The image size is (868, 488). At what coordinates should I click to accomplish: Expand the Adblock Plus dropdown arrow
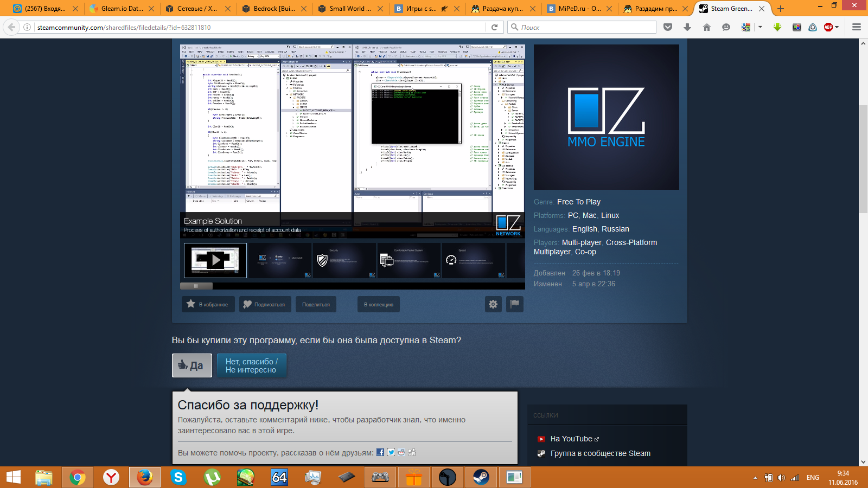[x=837, y=27]
